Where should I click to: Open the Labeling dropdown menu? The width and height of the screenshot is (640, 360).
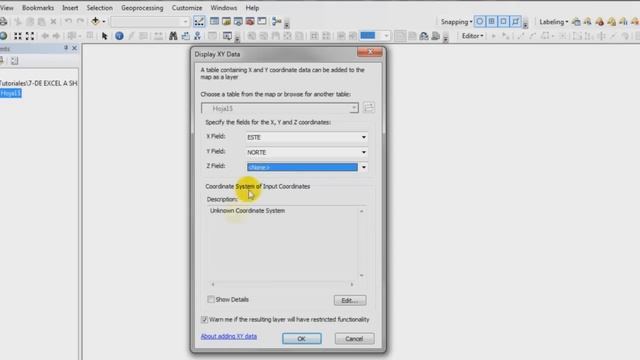pyautogui.click(x=554, y=22)
